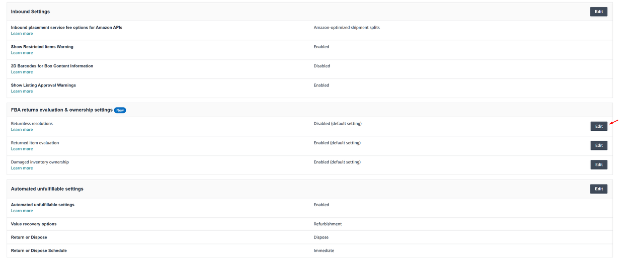Open Learn more under Inbound placement service fee
Image resolution: width=644 pixels, height=261 pixels.
pos(22,34)
